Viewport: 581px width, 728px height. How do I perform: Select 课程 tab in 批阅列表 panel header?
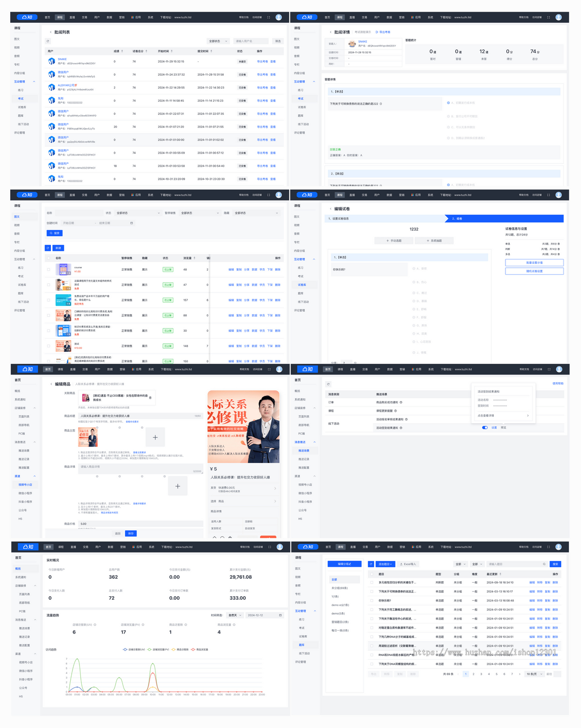[60, 17]
